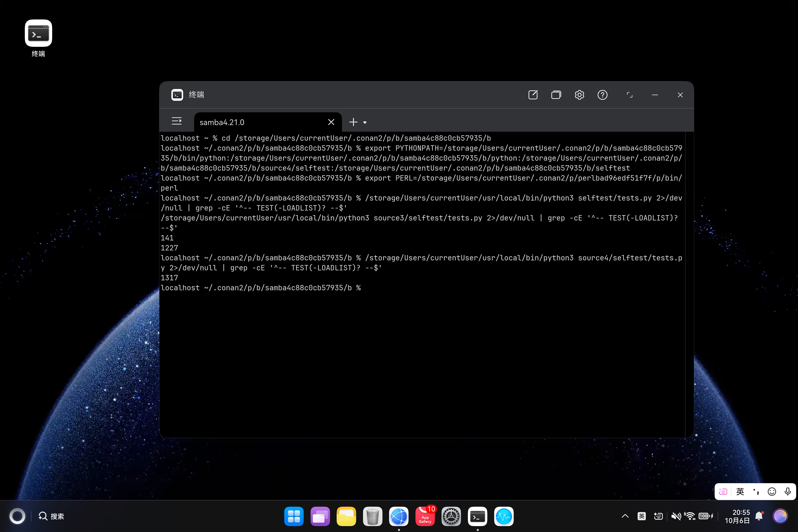Open the keyboard icon in system tray
Viewport: 798px width, 532px height.
tap(658, 516)
